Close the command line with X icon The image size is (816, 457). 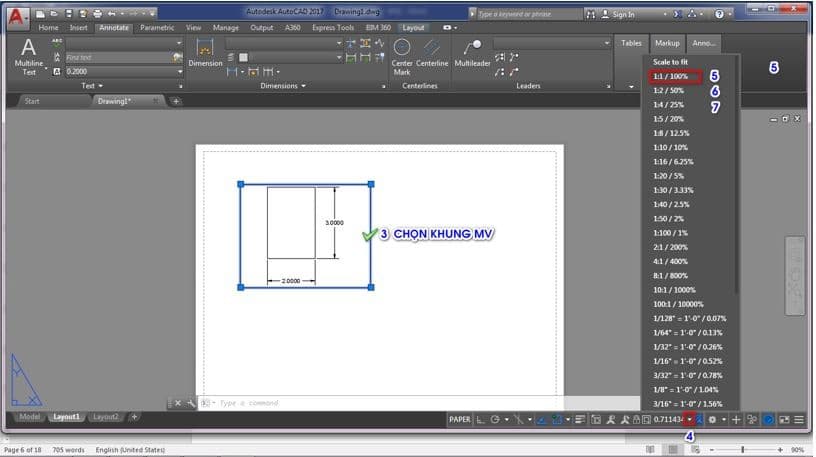178,403
